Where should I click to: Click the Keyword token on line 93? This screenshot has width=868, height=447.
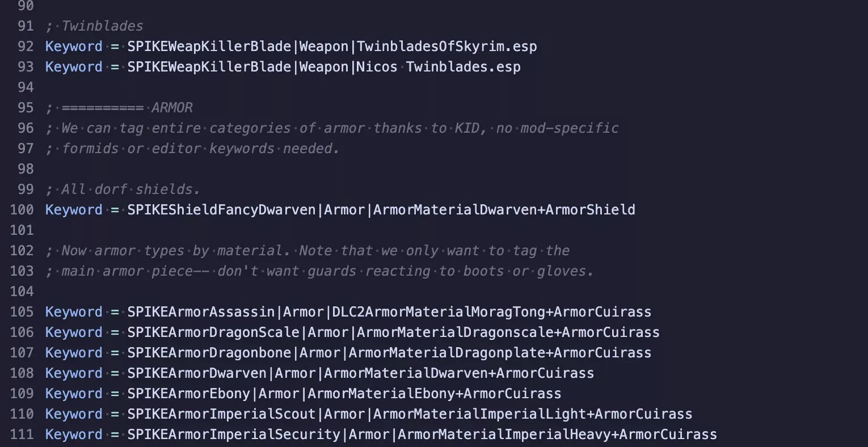(74, 67)
